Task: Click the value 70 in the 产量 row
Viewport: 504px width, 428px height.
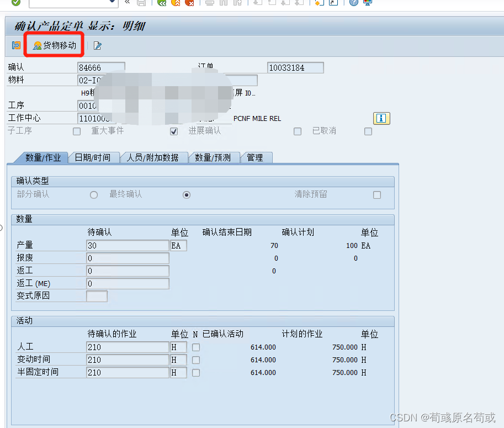Action: point(274,245)
